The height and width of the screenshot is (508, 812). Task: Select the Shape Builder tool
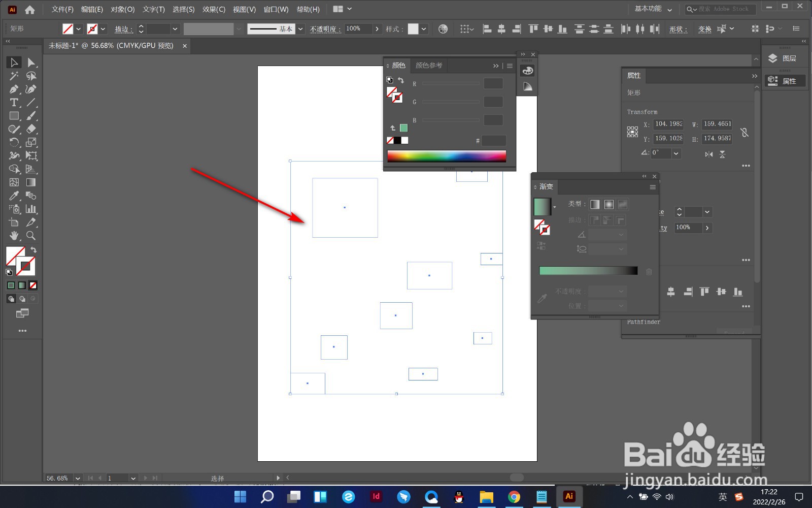14,169
